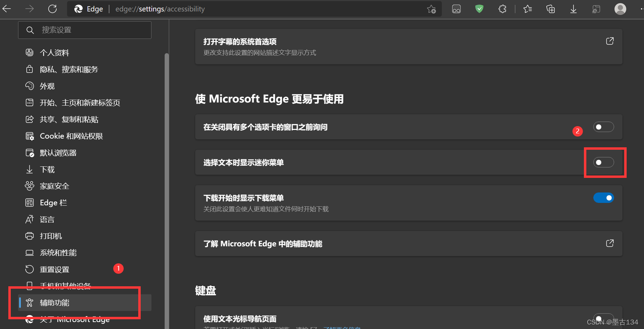The image size is (644, 329).
Task: Select 打印机 in the sidebar
Action: point(85,236)
